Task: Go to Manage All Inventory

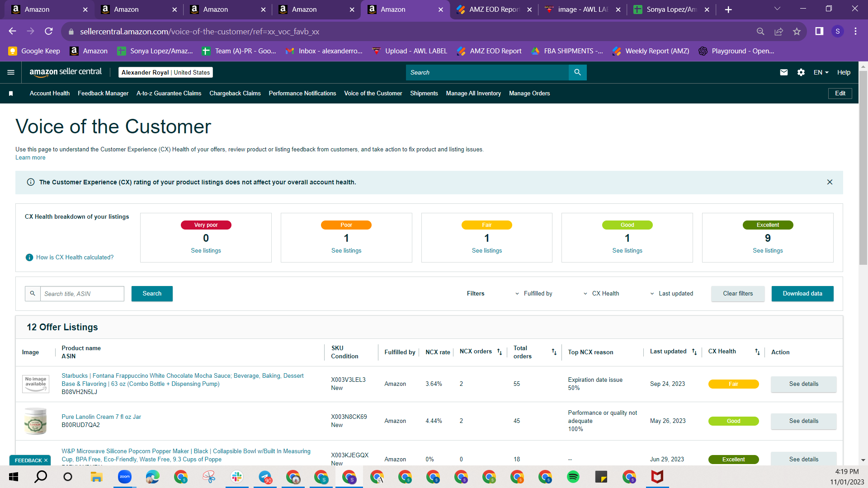Action: 473,94
